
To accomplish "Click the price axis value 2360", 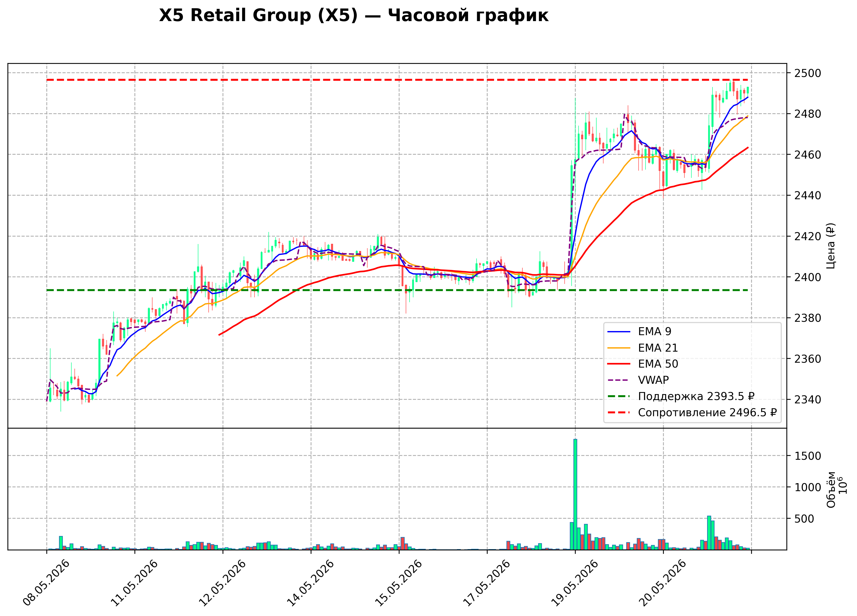I will coord(808,359).
